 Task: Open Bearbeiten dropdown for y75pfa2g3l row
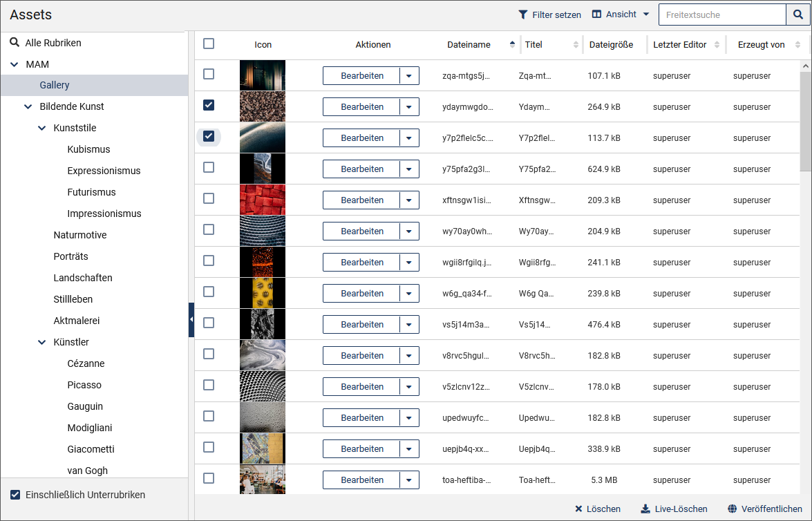pyautogui.click(x=409, y=169)
